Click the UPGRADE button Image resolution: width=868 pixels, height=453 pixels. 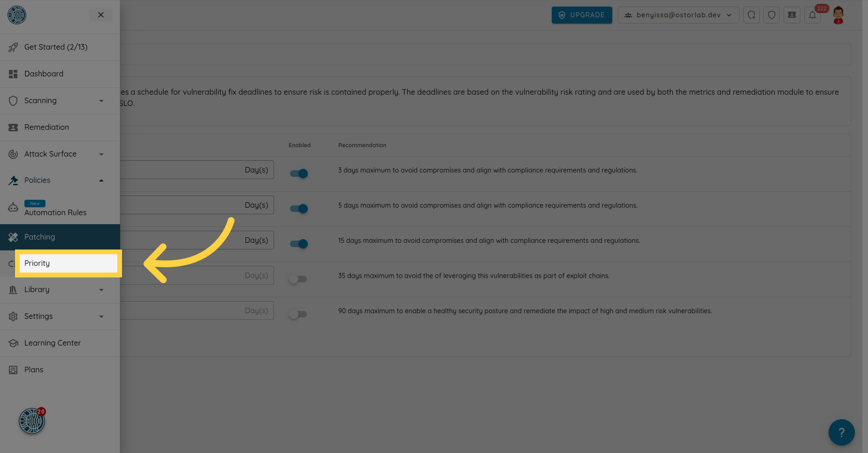582,15
